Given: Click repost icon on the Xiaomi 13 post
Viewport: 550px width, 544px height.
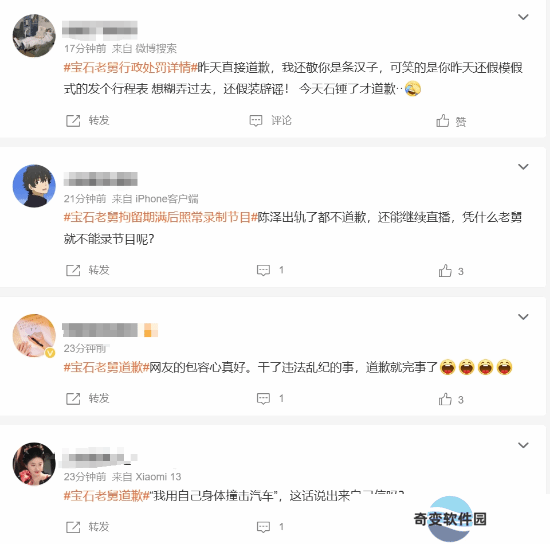Looking at the screenshot, I should 73,527.
